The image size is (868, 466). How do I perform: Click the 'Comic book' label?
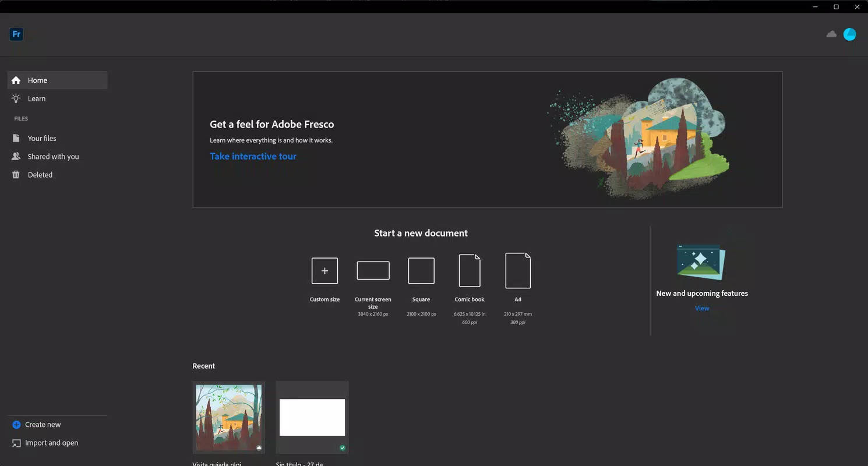pyautogui.click(x=470, y=299)
